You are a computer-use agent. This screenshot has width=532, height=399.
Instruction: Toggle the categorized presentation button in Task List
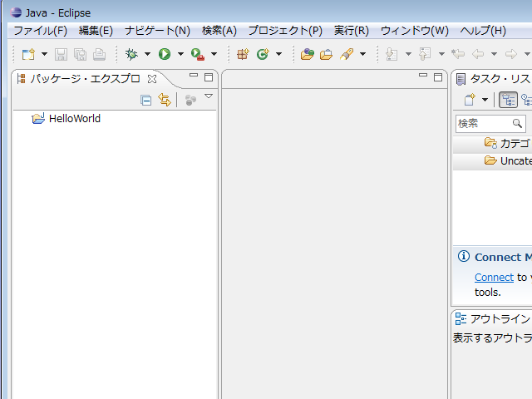(x=508, y=100)
